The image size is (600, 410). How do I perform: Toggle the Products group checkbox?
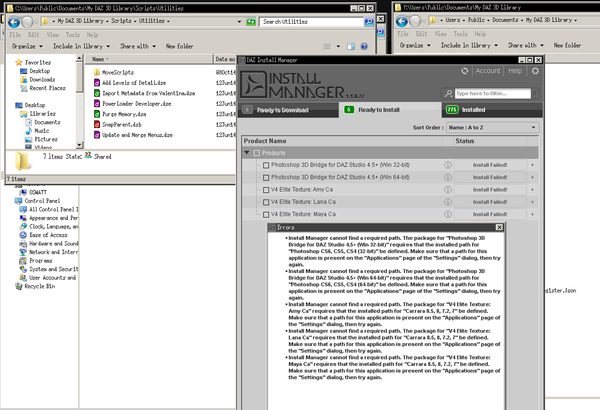(257, 153)
